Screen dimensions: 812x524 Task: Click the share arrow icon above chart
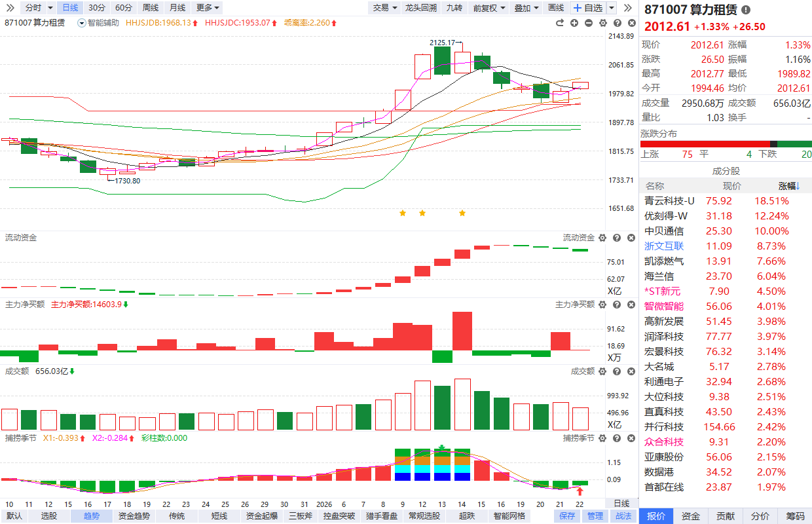pos(560,23)
